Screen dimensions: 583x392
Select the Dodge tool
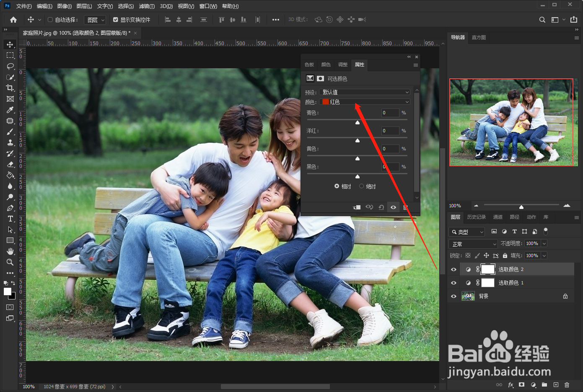(10, 197)
